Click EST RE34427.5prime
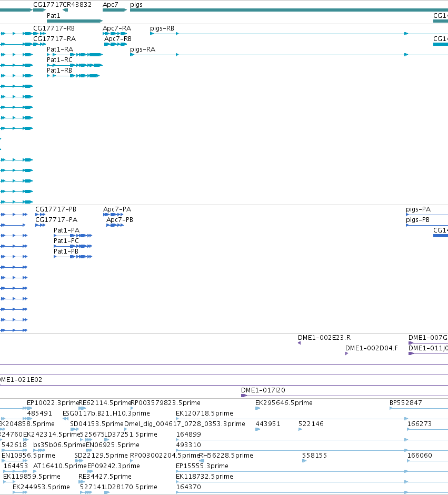This screenshot has width=448, height=495. click(105, 477)
